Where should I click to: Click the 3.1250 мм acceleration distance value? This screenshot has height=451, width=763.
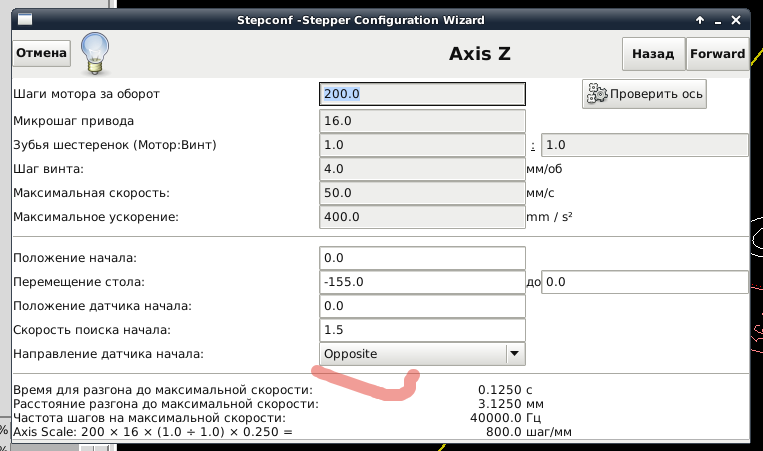(x=511, y=404)
